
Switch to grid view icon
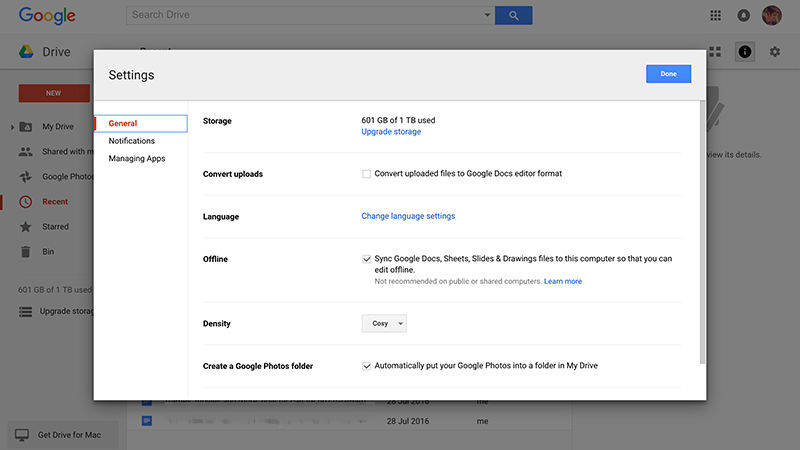(x=715, y=52)
